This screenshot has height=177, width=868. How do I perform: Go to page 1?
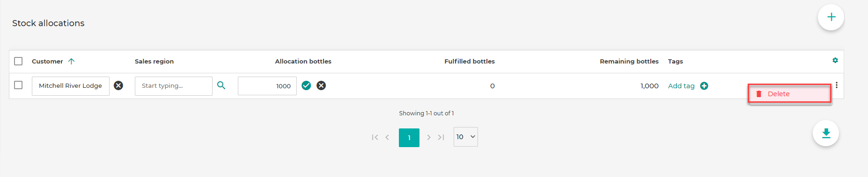[x=409, y=138]
